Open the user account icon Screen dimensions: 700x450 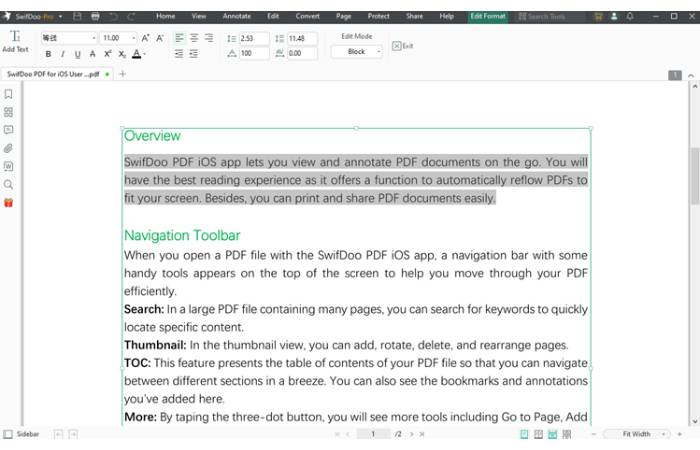[614, 16]
